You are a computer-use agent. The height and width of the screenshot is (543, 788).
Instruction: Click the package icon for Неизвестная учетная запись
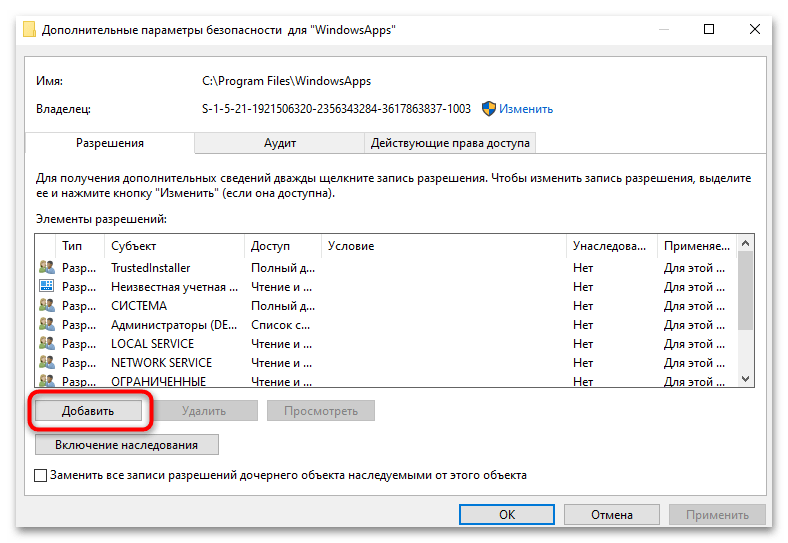point(47,286)
